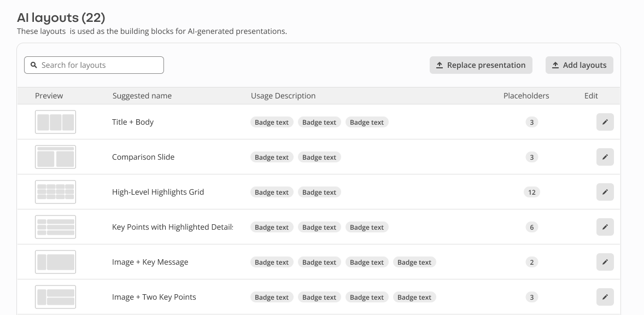This screenshot has width=644, height=315.
Task: Select the Image + Two Key Points name
Action: 154,297
